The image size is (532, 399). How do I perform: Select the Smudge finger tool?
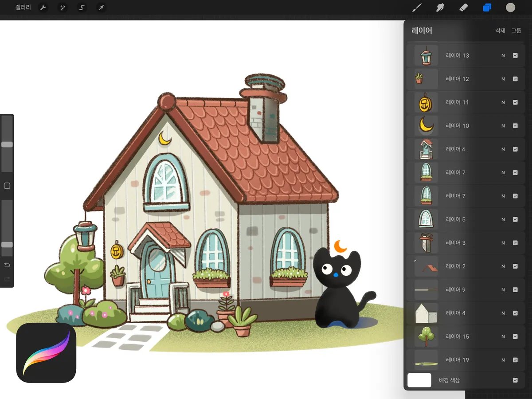(x=440, y=8)
